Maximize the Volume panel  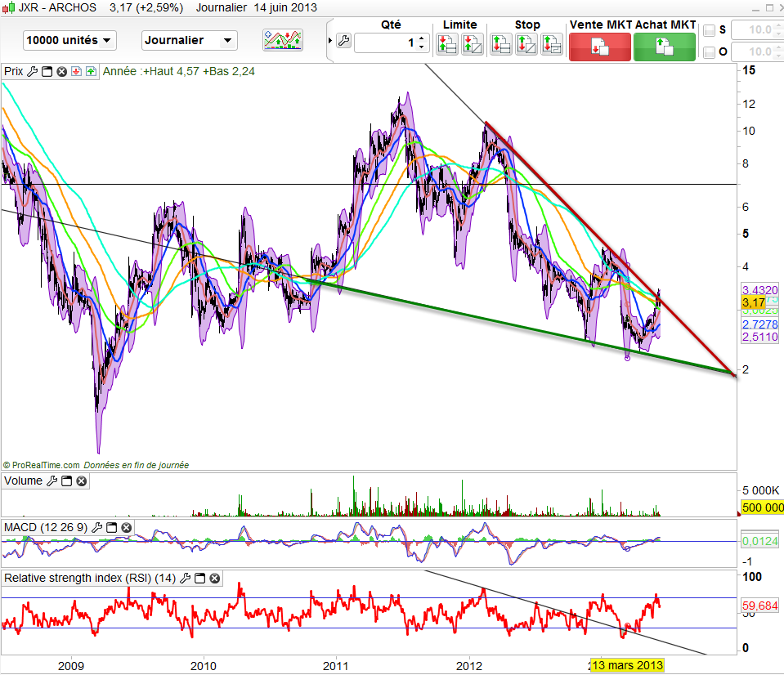point(67,481)
